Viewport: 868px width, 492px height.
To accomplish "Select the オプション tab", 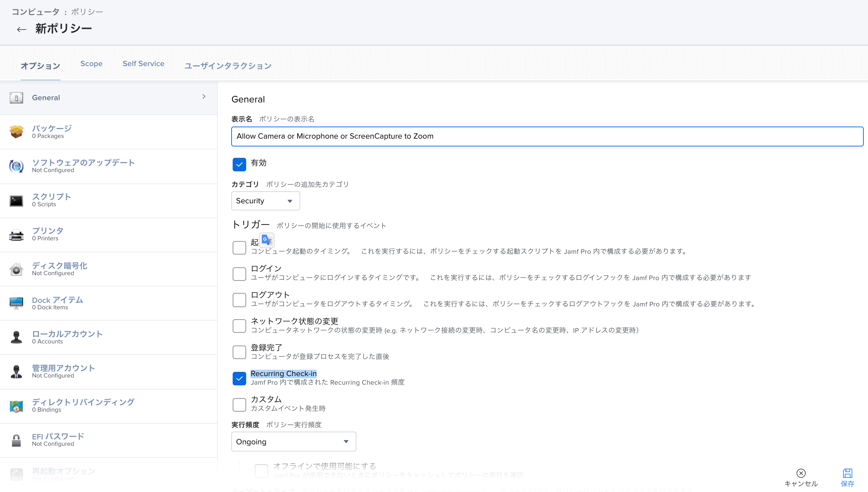I will coord(40,66).
